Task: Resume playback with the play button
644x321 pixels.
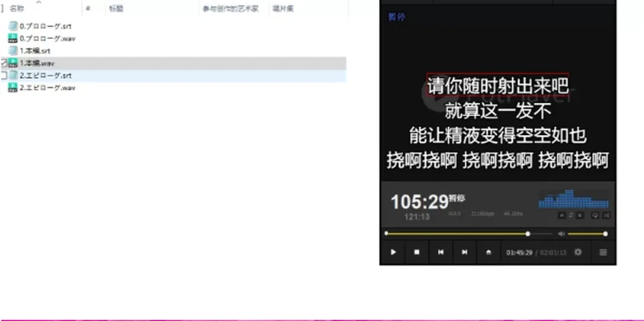Action: click(x=393, y=253)
